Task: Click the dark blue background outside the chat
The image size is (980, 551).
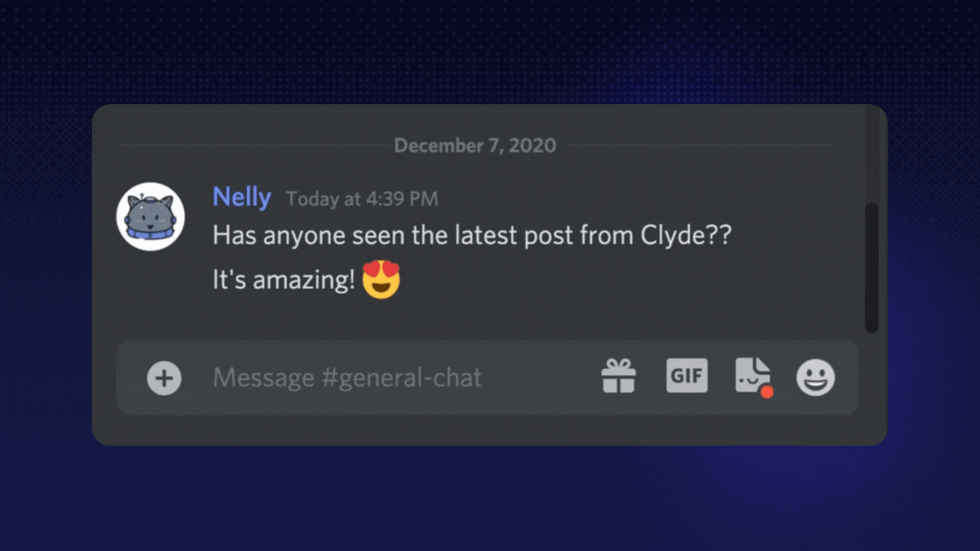Action: 490,497
